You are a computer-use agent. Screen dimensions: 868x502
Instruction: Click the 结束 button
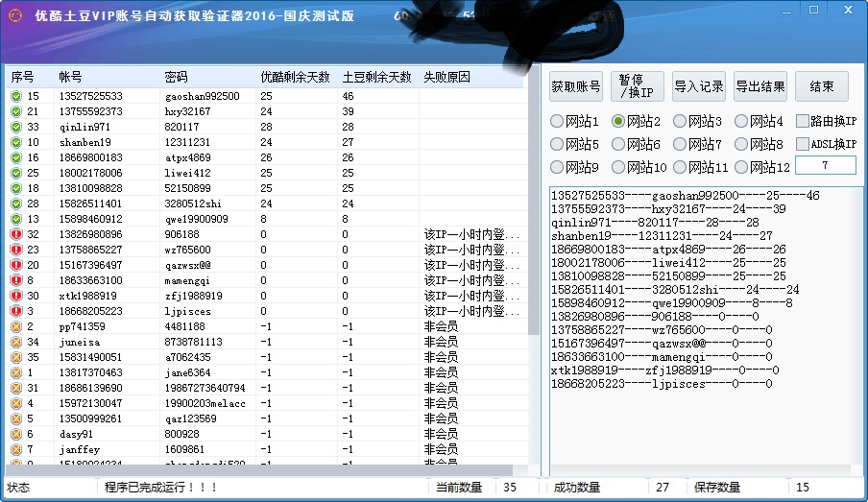point(822,86)
